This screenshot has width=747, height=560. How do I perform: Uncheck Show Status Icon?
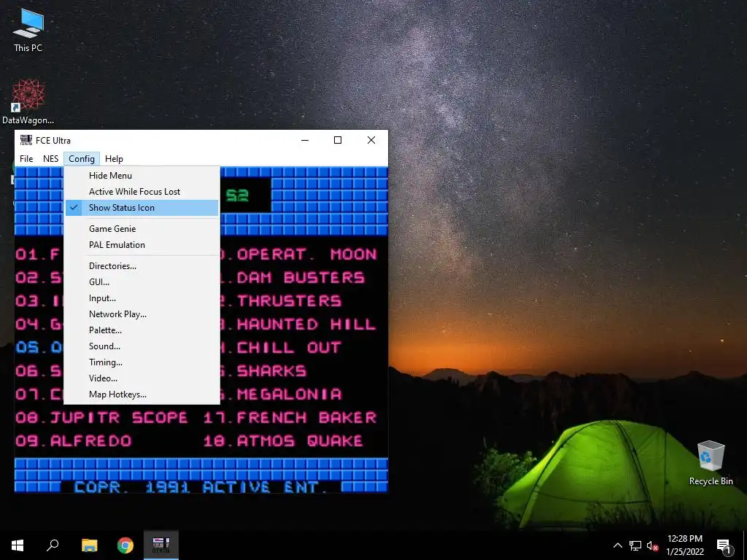point(142,208)
